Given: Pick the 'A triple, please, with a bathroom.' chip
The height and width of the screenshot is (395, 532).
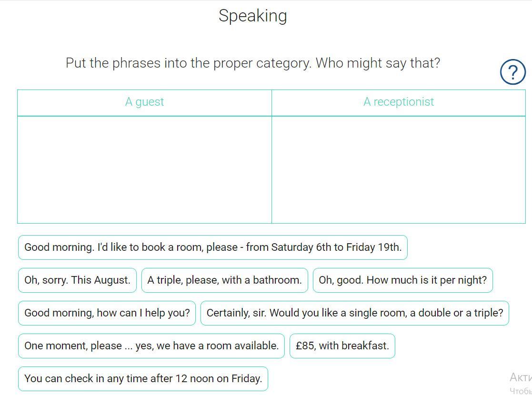Looking at the screenshot, I should pos(224,280).
